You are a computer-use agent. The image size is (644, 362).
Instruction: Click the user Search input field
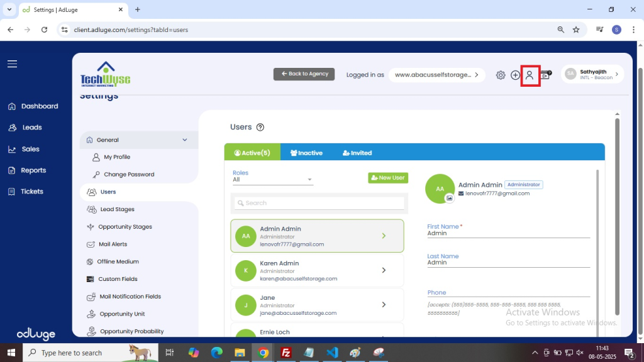319,203
